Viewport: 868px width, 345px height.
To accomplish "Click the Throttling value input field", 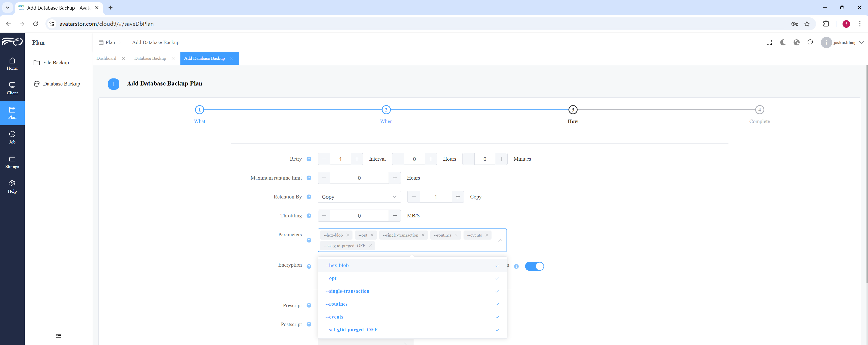I will click(x=359, y=216).
